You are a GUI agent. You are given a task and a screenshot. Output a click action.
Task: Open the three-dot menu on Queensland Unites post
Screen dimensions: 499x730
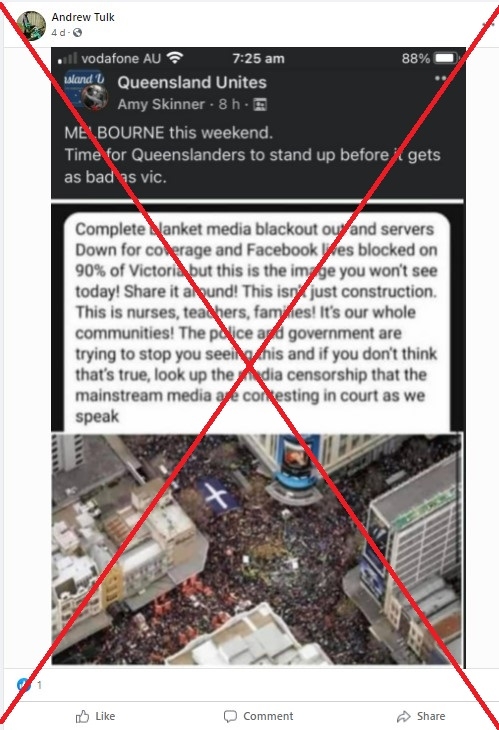click(440, 78)
